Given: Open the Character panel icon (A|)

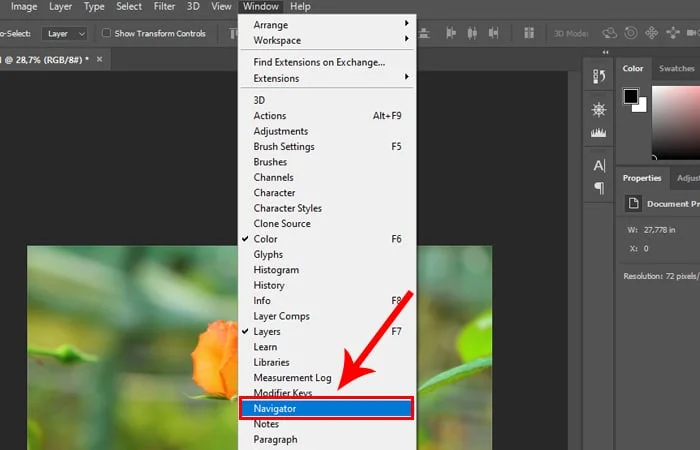Looking at the screenshot, I should pyautogui.click(x=599, y=166).
